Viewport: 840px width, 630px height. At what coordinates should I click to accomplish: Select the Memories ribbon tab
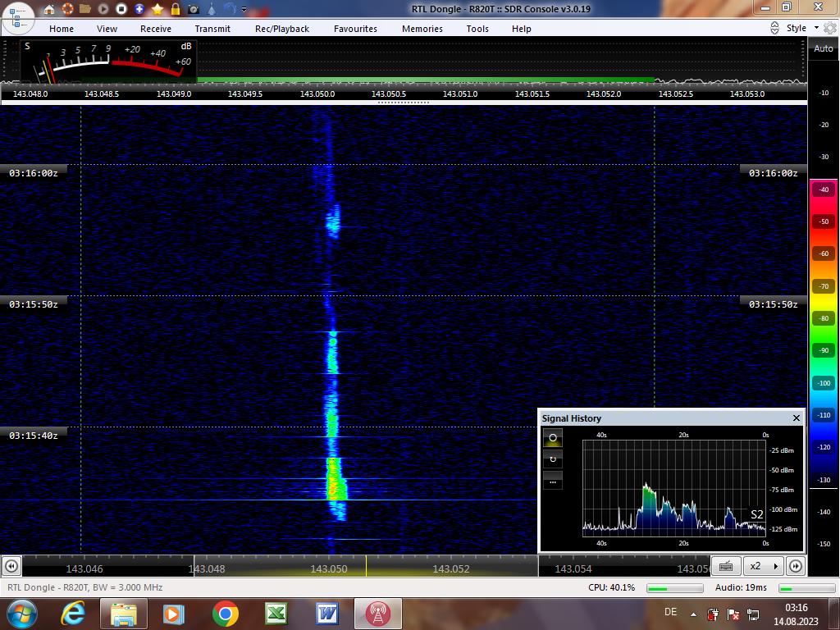pyautogui.click(x=422, y=29)
